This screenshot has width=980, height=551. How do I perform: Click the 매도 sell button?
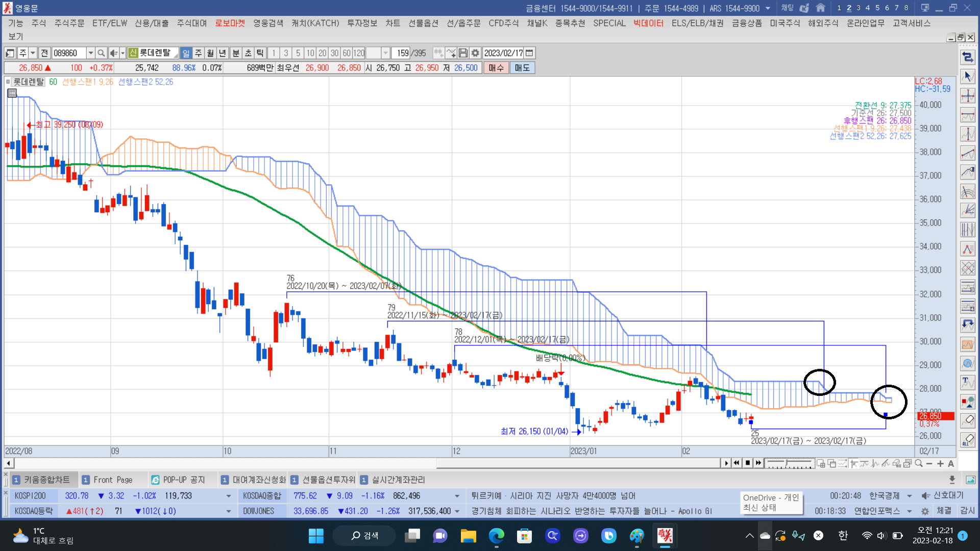pos(522,68)
